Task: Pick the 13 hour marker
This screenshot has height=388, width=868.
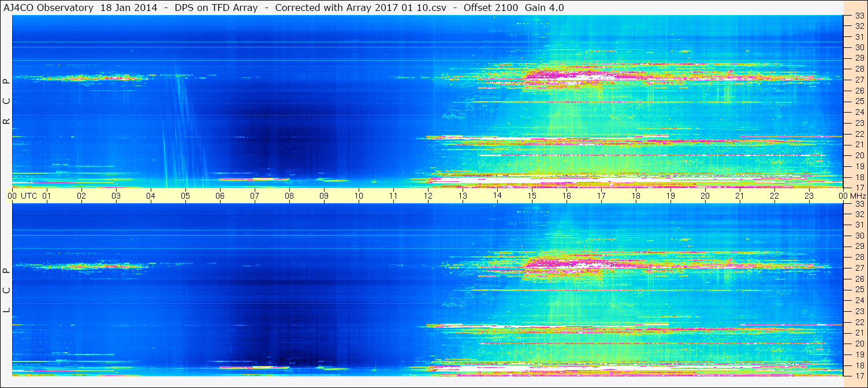Action: 463,196
